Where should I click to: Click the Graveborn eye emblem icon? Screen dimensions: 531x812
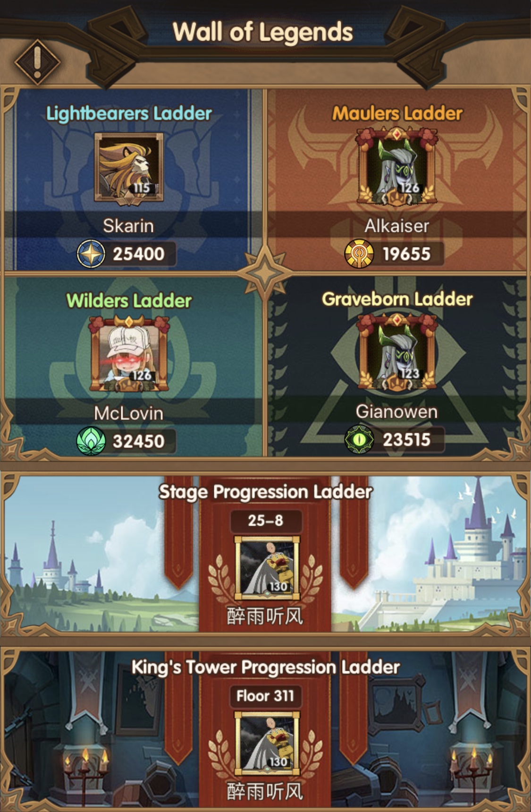tap(359, 440)
